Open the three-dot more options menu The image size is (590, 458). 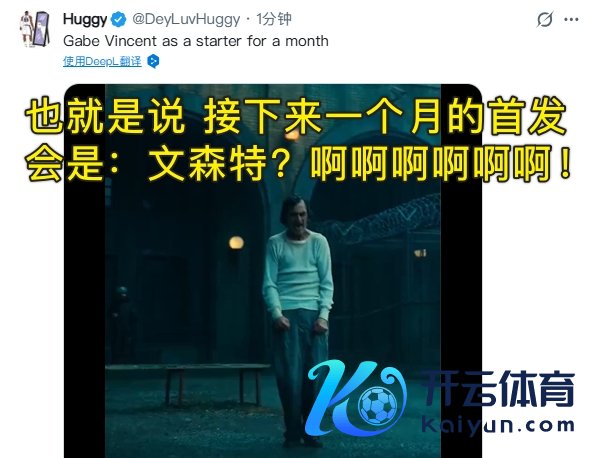(571, 20)
